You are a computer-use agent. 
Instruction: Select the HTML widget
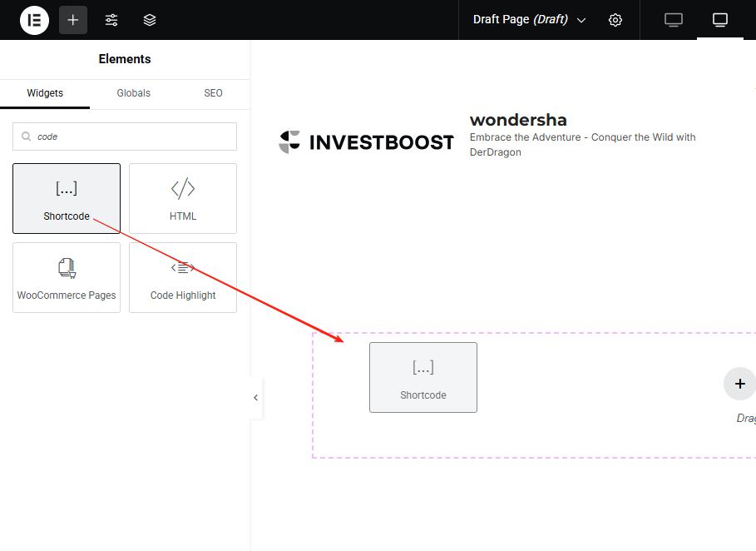coord(183,198)
